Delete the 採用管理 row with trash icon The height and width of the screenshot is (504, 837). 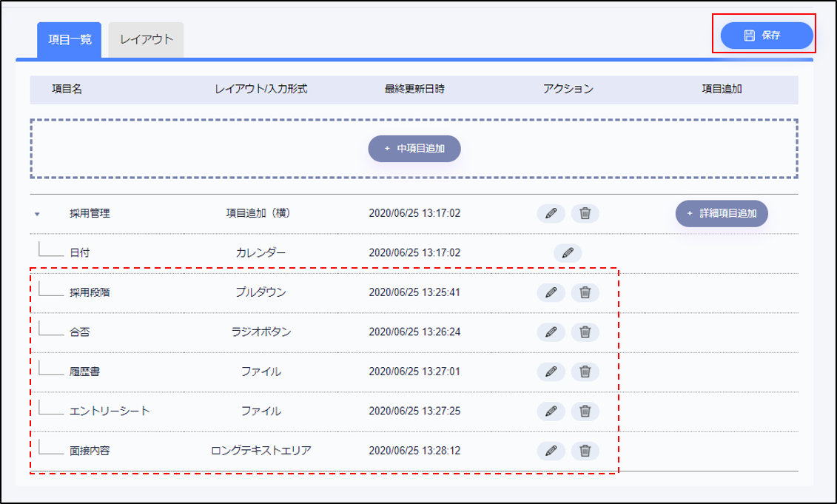pyautogui.click(x=585, y=213)
